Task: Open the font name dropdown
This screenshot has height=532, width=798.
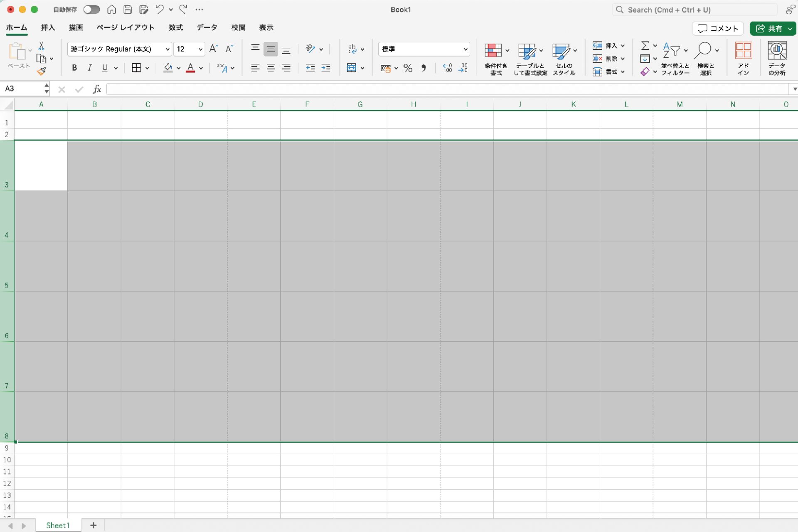Action: coord(167,49)
